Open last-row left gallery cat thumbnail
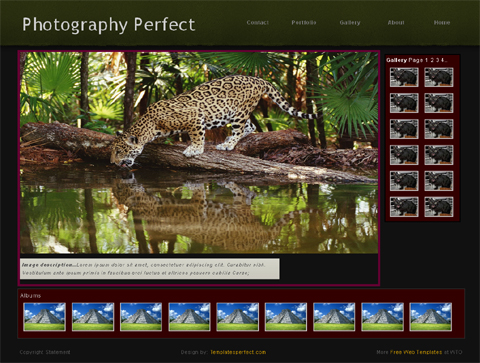The width and height of the screenshot is (480, 363). 404,207
